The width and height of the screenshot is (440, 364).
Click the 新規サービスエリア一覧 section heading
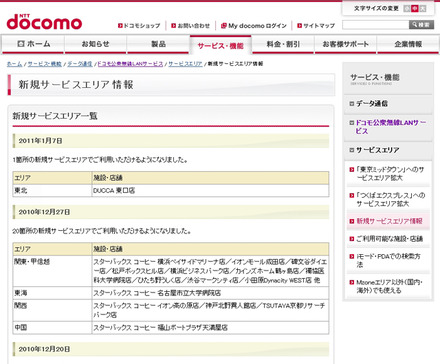55,116
